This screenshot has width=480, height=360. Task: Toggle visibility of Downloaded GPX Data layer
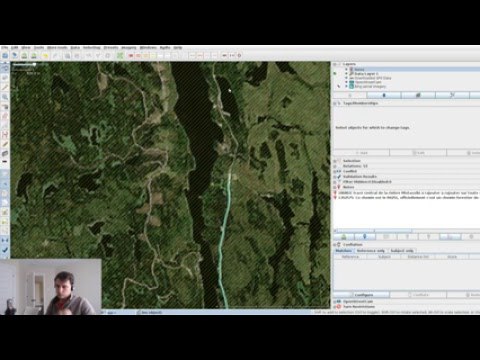coord(346,78)
